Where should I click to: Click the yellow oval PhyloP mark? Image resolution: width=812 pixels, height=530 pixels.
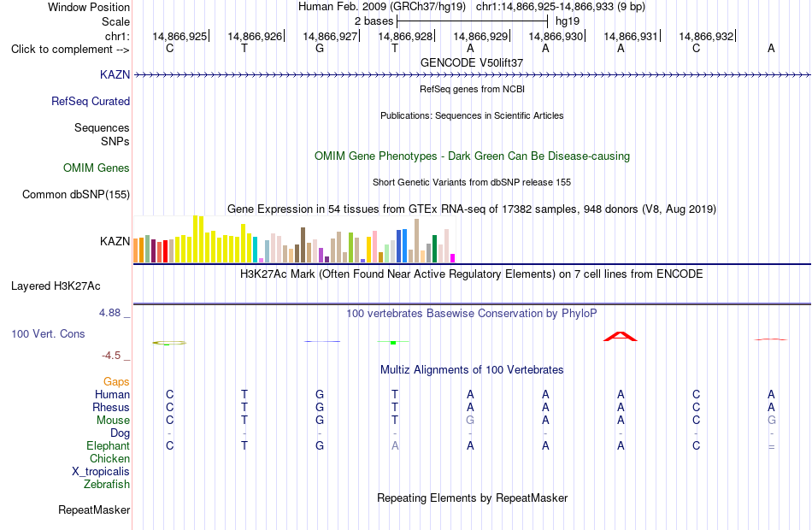pyautogui.click(x=169, y=343)
